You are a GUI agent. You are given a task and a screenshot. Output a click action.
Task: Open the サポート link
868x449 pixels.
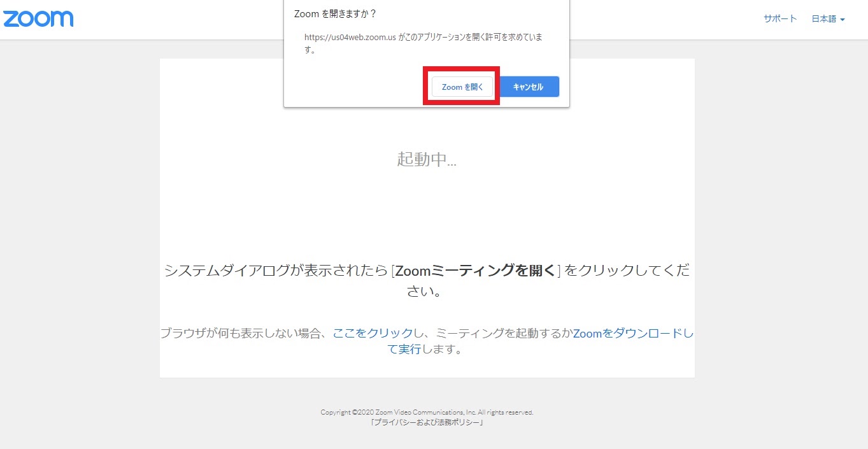click(x=780, y=18)
